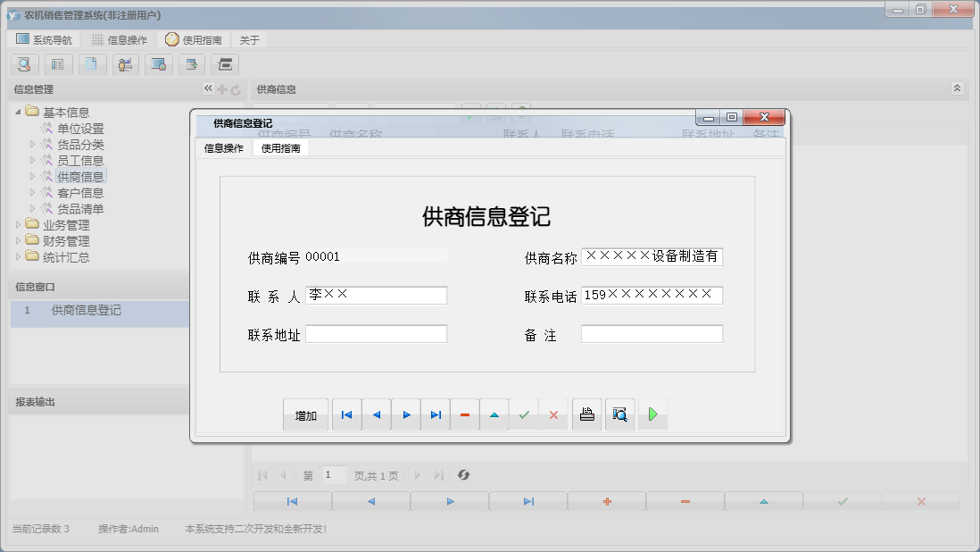
Task: Cancel editing with the red X icon
Action: pyautogui.click(x=553, y=414)
